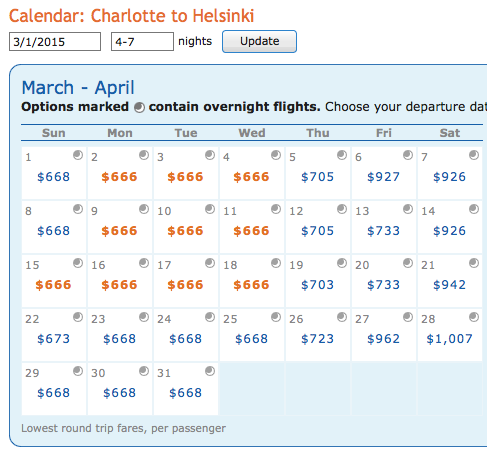Click the overnight flight icon on March 7
The height and width of the screenshot is (456, 487).
(474, 155)
